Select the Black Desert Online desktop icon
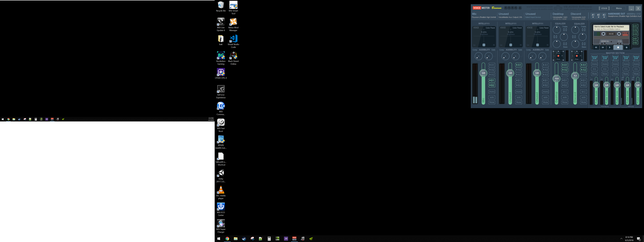The image size is (644, 242). pos(233,58)
